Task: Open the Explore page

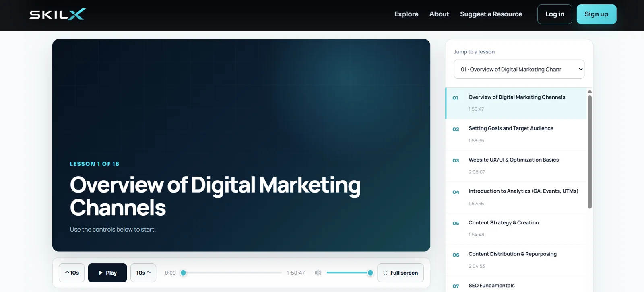Action: coord(406,14)
